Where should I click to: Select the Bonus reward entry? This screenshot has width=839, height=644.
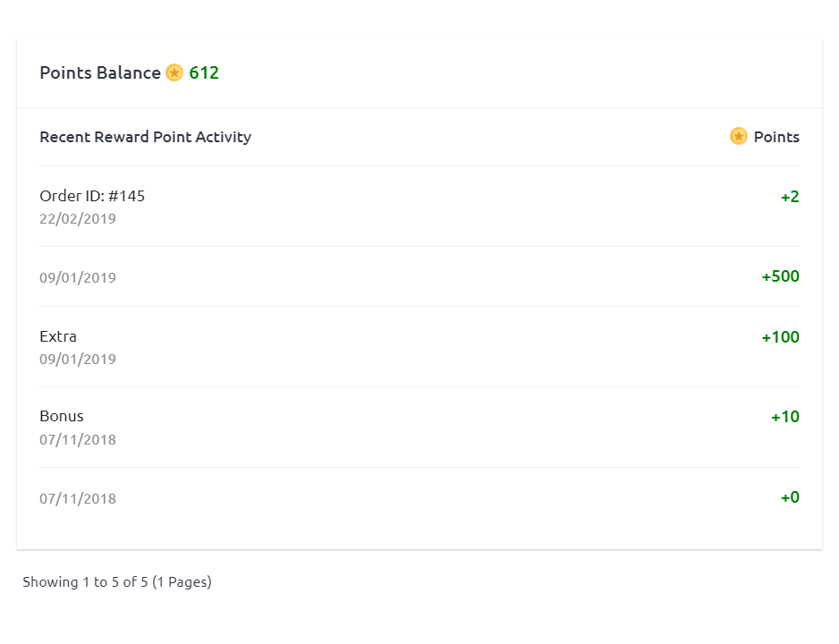62,416
